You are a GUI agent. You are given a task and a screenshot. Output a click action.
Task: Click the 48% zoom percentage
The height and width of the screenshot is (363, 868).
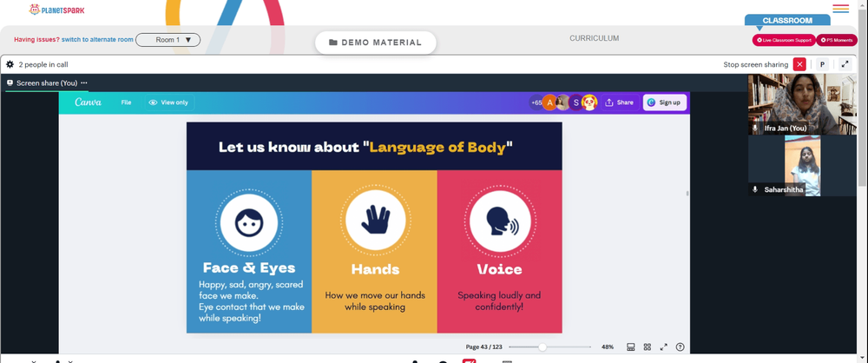[x=608, y=346]
